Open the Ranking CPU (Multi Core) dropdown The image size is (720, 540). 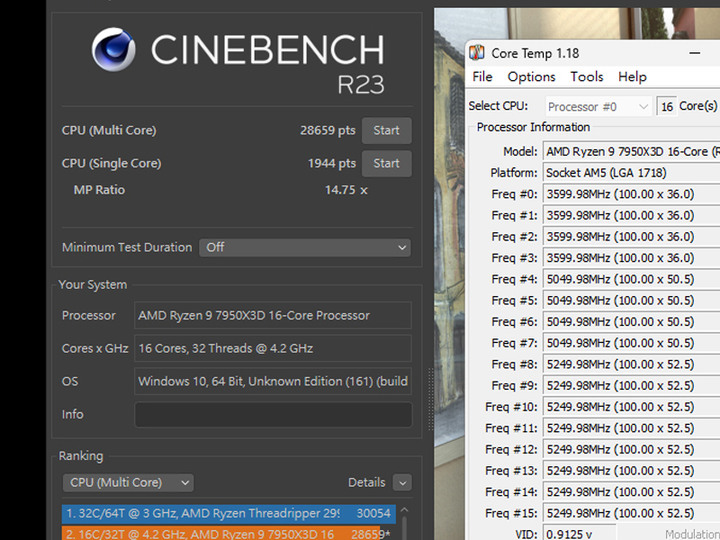click(x=128, y=483)
